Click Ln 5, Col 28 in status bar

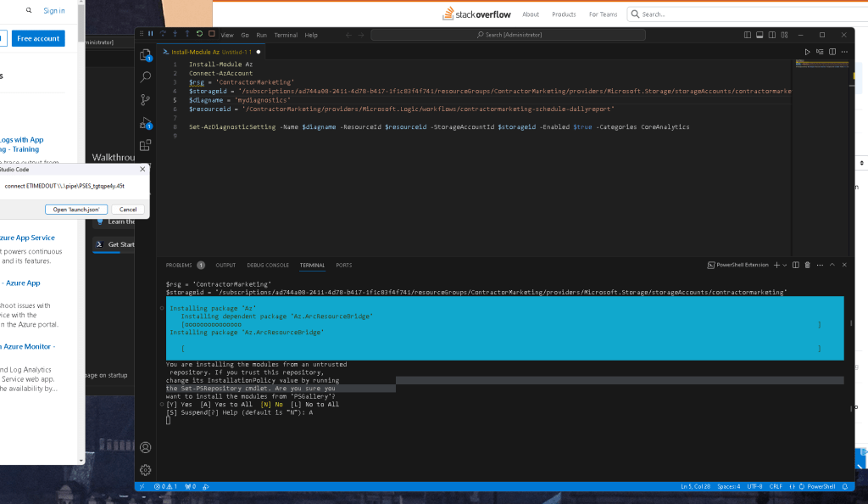coord(695,486)
